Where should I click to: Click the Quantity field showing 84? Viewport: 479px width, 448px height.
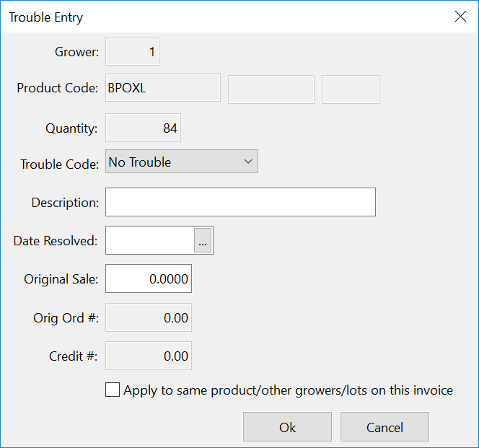click(143, 128)
